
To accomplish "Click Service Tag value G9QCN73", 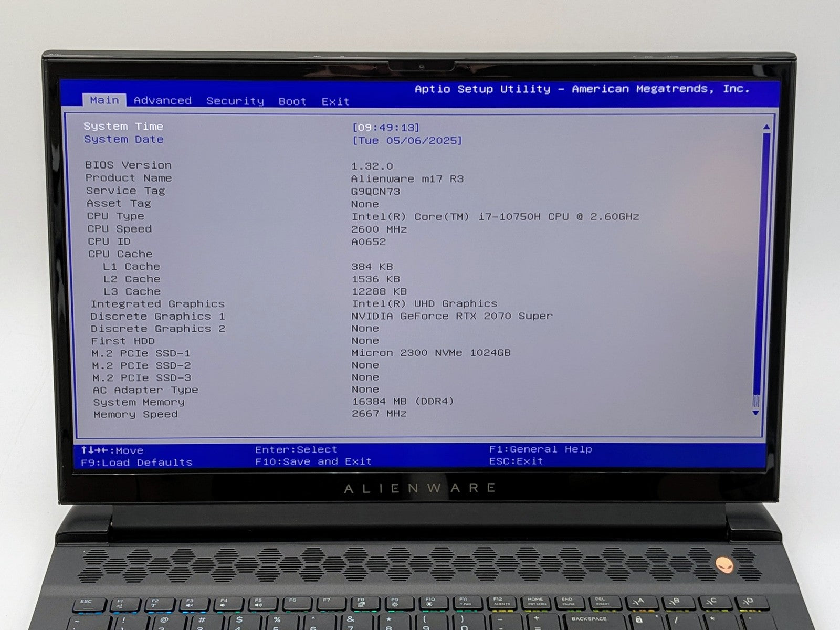I will 376,192.
